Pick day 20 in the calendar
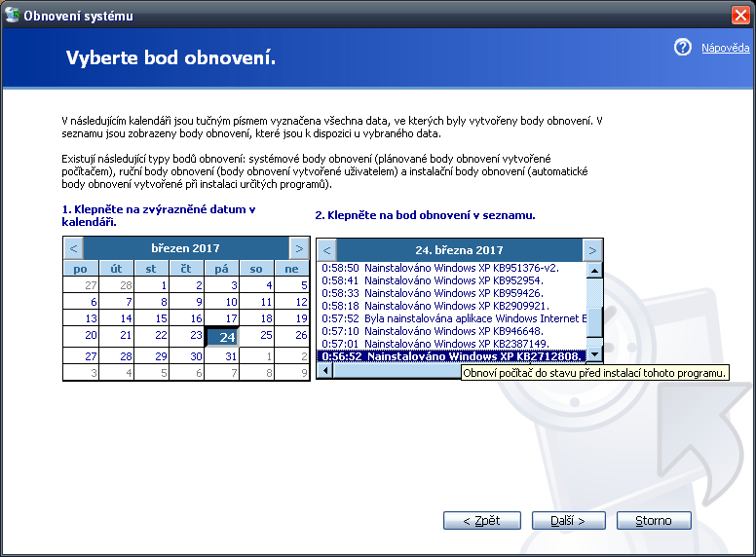756x557 pixels. [82, 335]
